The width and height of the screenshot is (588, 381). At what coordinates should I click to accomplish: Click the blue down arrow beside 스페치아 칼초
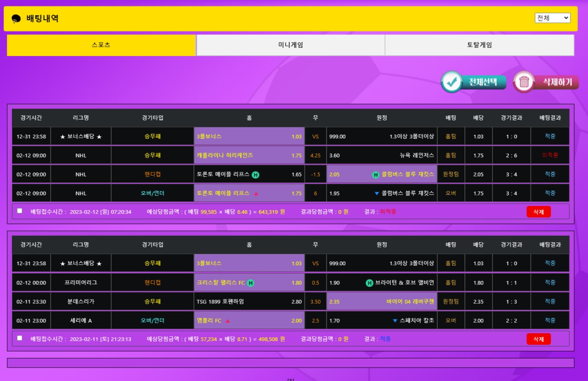395,321
